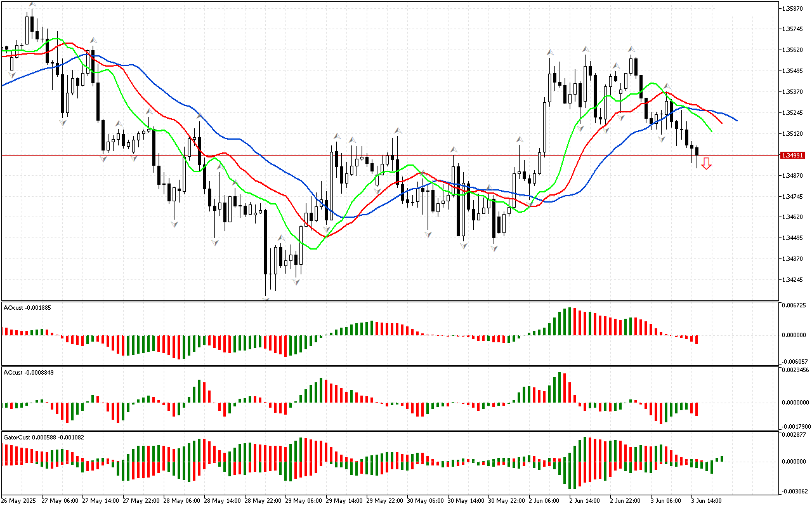Click the 3 Jun 14:00 time label
This screenshot has height=508, width=812.
[x=705, y=500]
